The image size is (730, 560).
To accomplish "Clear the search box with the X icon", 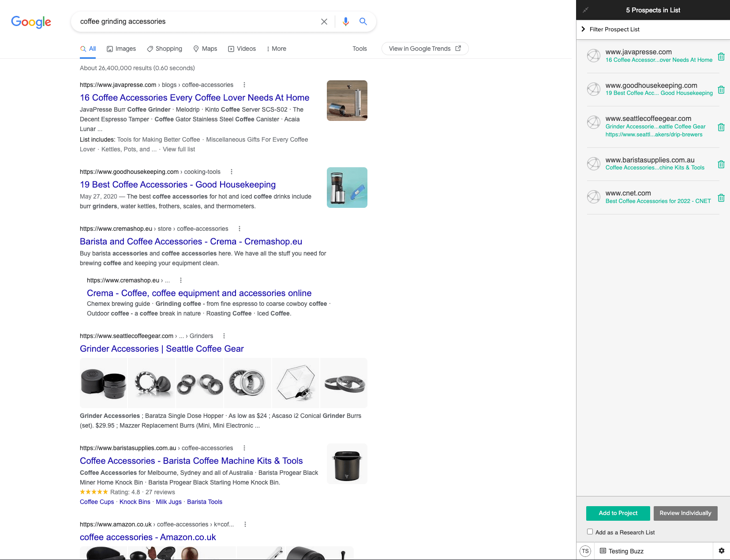I will click(x=324, y=22).
